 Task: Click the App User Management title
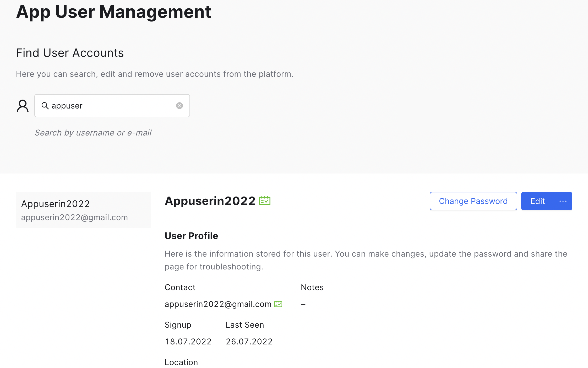114,12
